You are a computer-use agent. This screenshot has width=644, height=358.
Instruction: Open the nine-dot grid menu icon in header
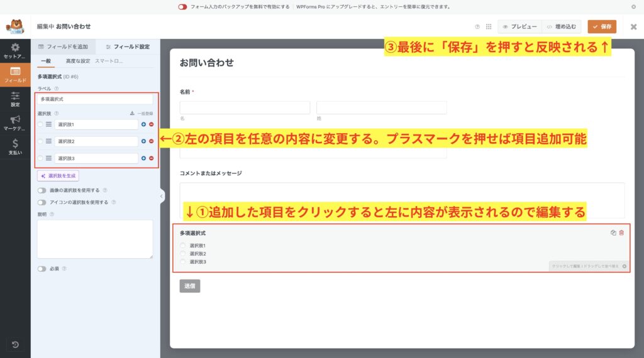(489, 27)
